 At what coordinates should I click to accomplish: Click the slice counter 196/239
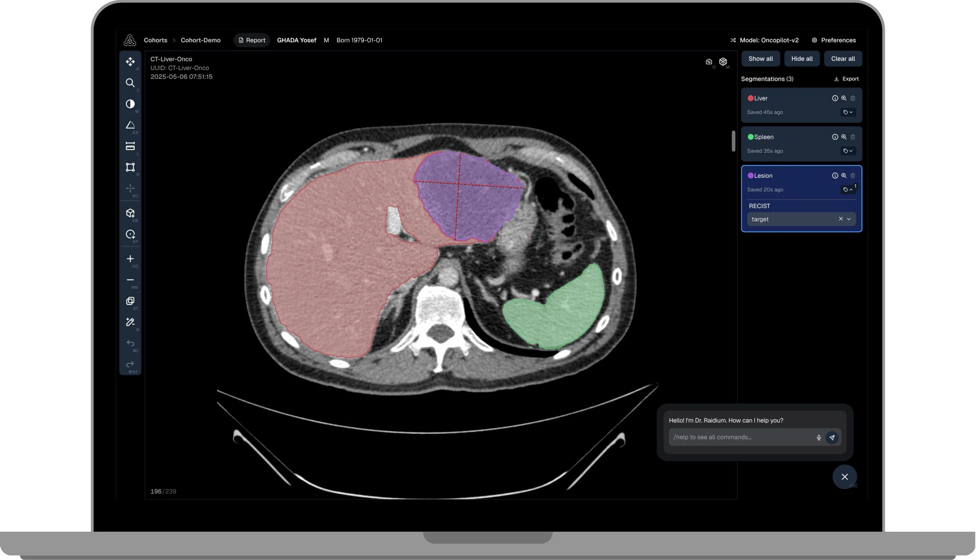163,491
